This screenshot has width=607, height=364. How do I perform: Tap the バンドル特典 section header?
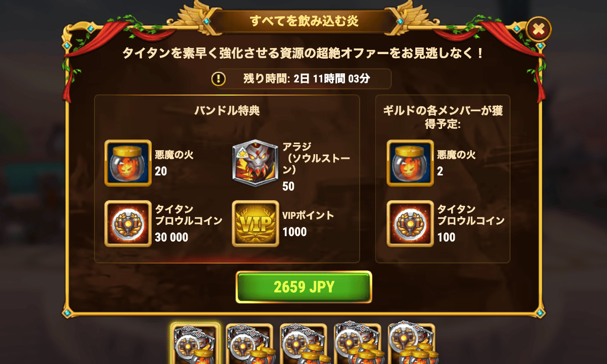tap(227, 111)
